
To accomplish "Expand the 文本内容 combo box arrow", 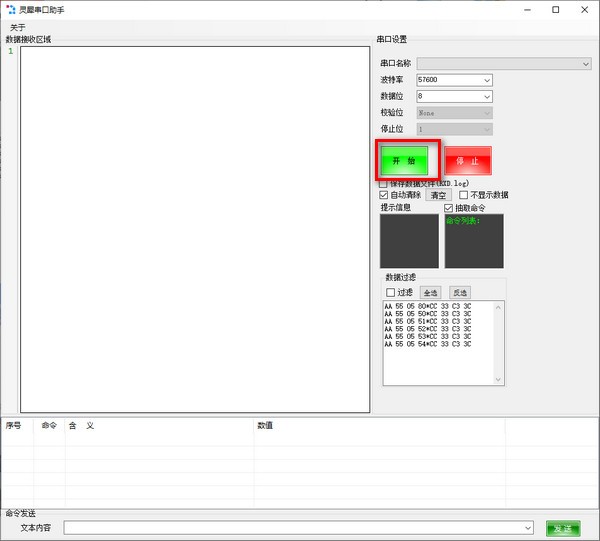I will pyautogui.click(x=528, y=528).
